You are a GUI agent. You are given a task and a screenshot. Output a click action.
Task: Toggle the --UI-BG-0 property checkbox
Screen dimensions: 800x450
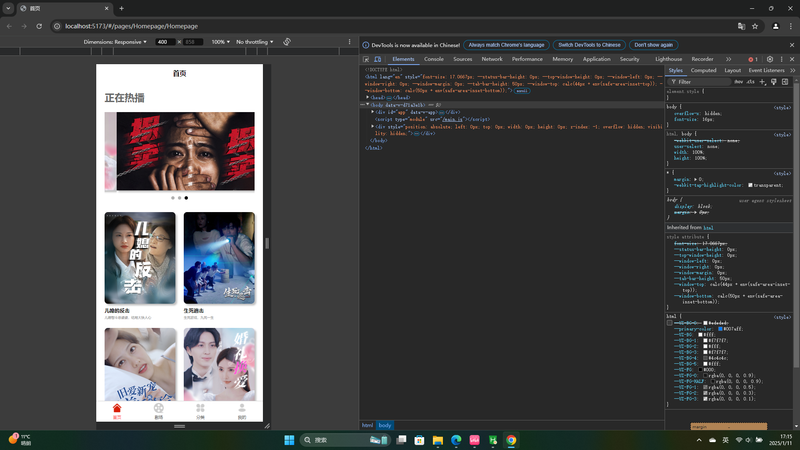tap(669, 323)
